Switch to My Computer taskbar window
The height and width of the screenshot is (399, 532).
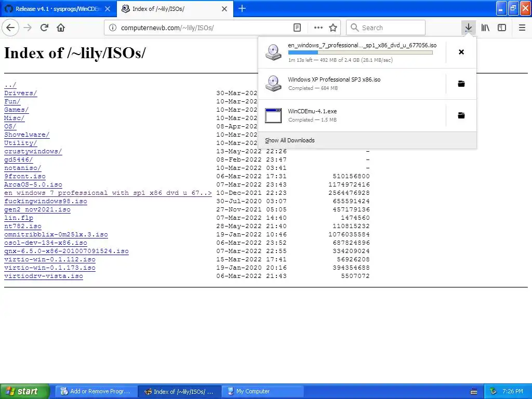[x=263, y=391]
